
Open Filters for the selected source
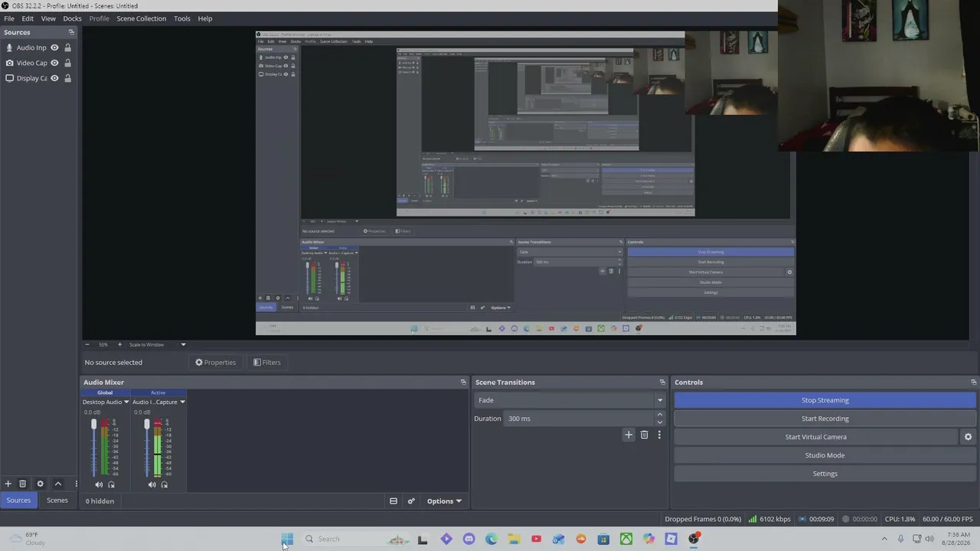point(267,363)
